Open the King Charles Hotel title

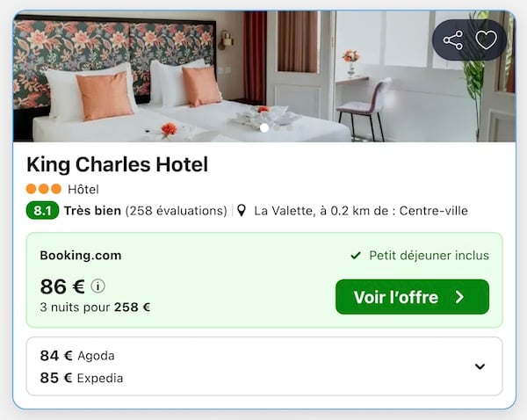click(x=117, y=164)
